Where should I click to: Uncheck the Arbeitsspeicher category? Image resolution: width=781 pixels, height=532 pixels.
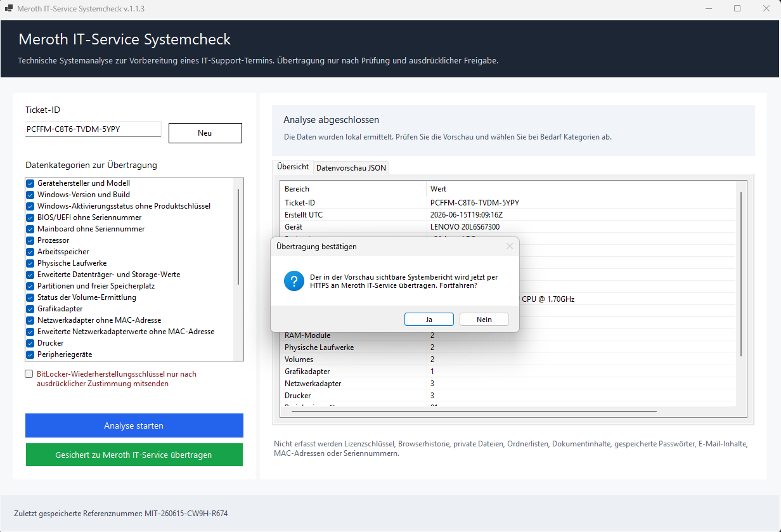[x=30, y=252]
